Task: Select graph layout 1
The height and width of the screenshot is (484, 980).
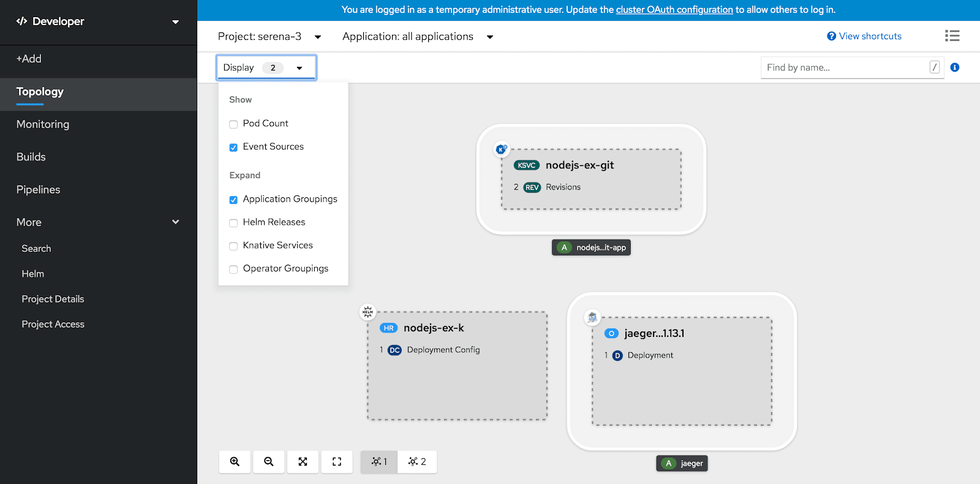Action: (379, 462)
